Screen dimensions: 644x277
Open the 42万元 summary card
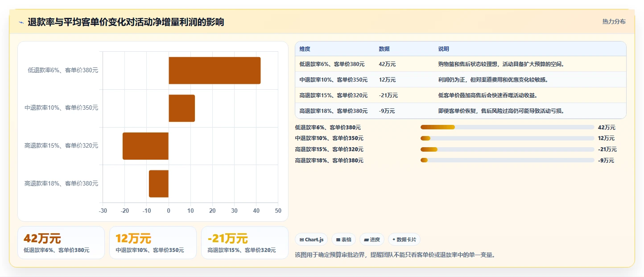(61, 243)
